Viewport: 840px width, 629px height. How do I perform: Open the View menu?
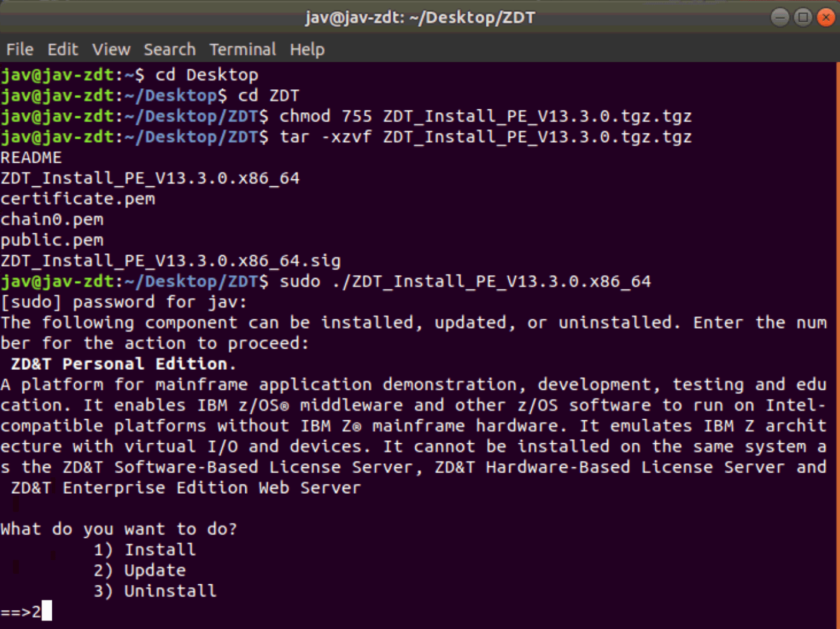(x=111, y=49)
